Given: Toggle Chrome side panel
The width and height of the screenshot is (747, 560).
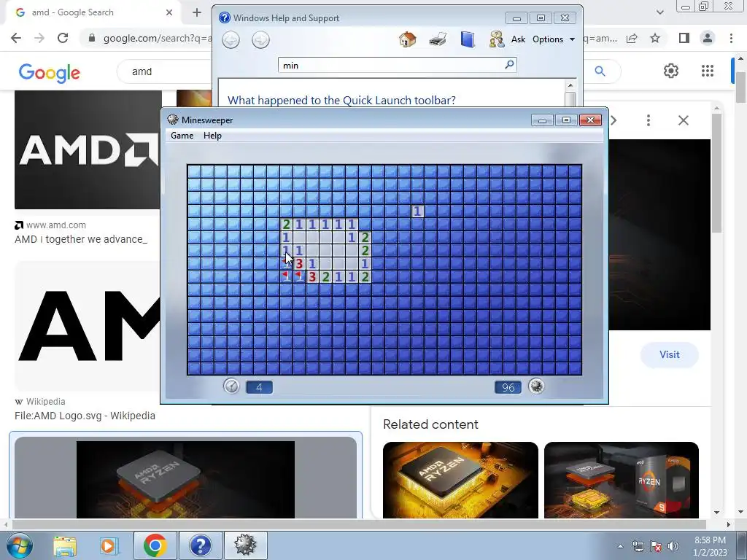Looking at the screenshot, I should 684,38.
